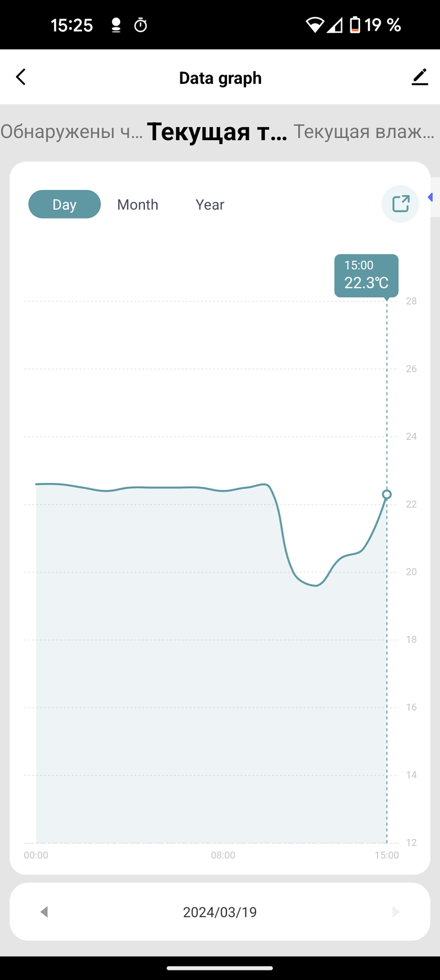Switch to the 'Обнаружены ч…' tab
Image resolution: width=440 pixels, height=980 pixels.
tap(72, 132)
